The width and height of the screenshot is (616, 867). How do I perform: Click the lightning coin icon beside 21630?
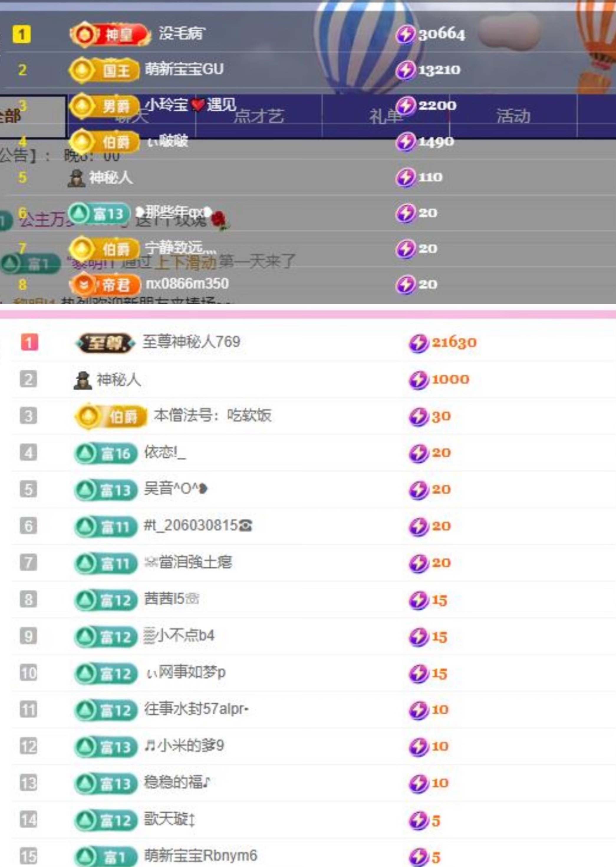tap(419, 343)
